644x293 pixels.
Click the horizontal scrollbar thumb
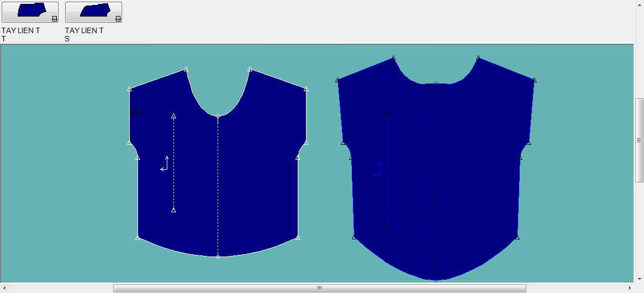pyautogui.click(x=319, y=288)
